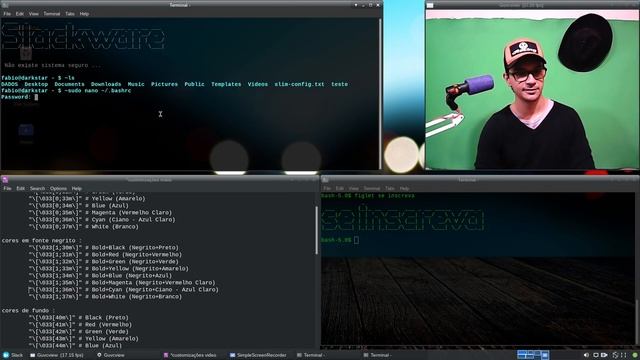The image size is (640, 360).
Task: Click the text editor window title icon
Action: pos(5,180)
